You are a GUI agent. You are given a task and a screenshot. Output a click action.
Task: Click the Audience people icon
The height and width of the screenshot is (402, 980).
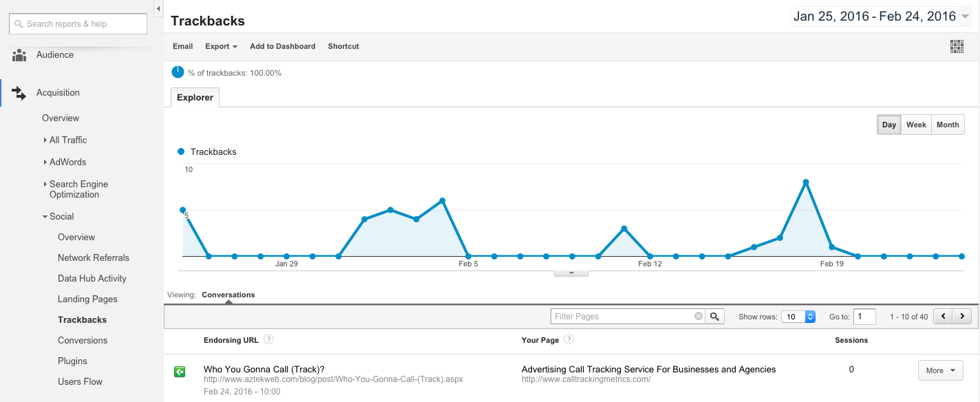[19, 55]
